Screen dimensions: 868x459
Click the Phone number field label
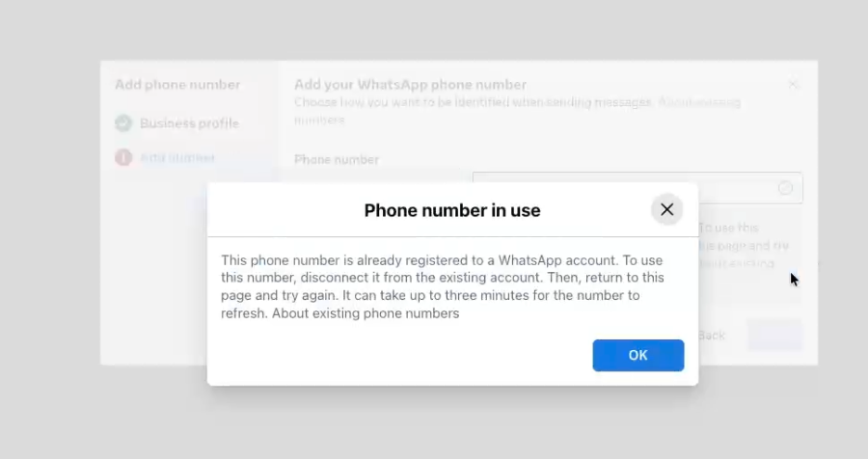tap(337, 159)
